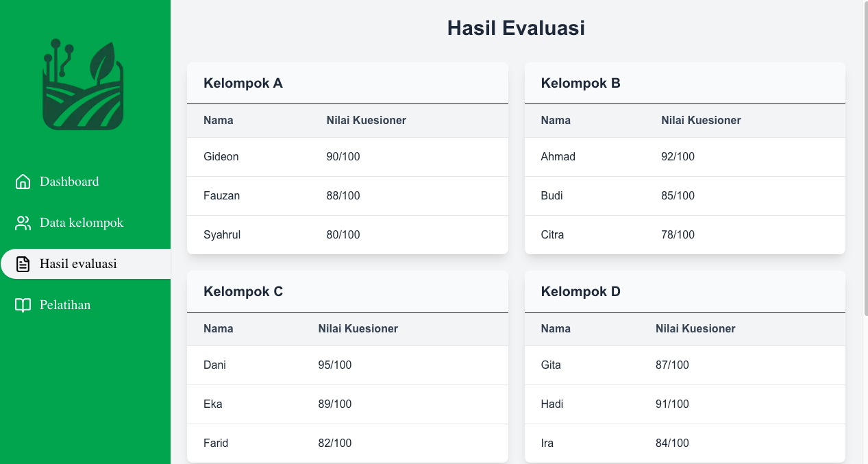Click the Hasil evaluasi document icon
Screen dimensions: 868x464
(x=23, y=264)
